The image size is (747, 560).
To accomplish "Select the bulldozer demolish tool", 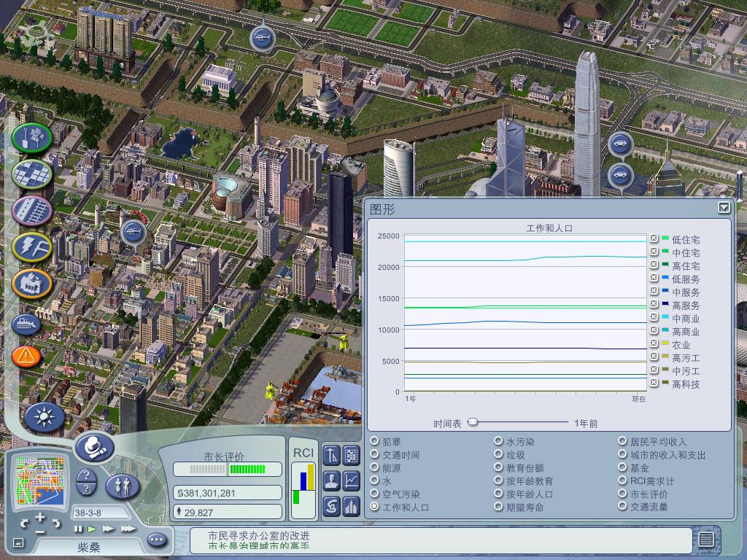I will pos(26,324).
